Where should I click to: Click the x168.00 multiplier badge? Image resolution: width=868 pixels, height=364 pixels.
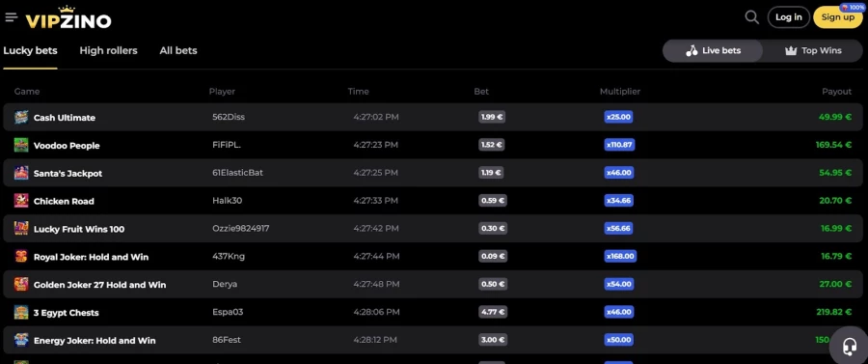(x=620, y=256)
